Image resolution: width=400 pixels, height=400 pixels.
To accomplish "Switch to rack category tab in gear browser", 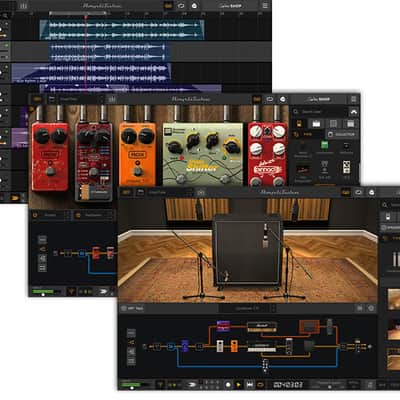I will pyautogui.click(x=350, y=124).
